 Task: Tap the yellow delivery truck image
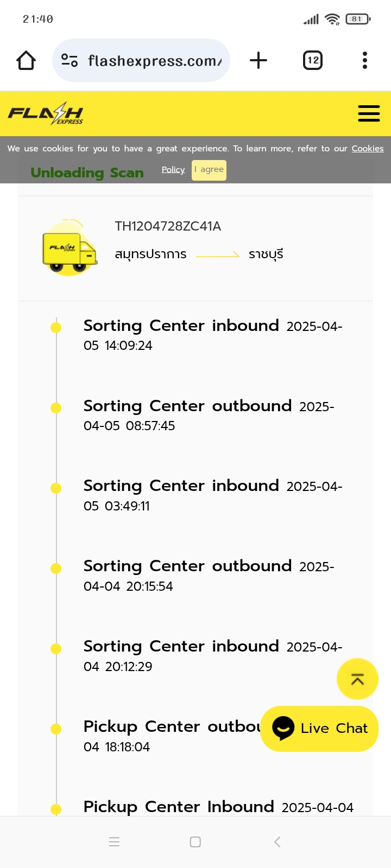(70, 248)
